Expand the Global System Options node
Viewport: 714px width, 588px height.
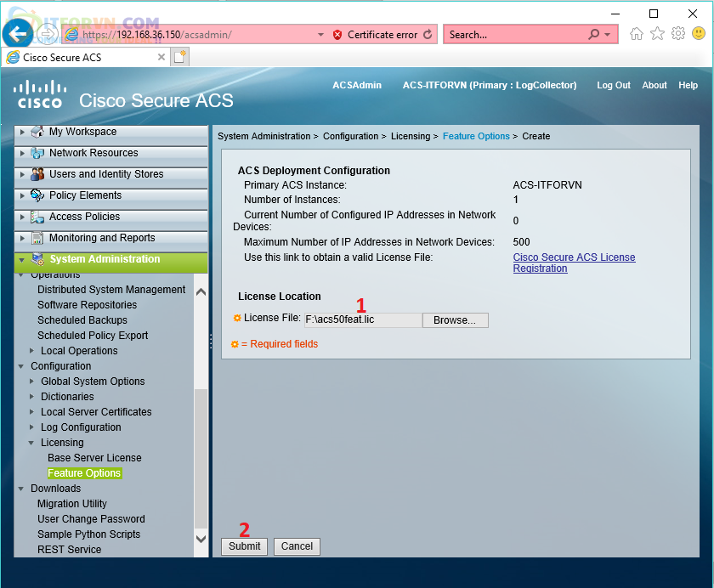pyautogui.click(x=32, y=382)
